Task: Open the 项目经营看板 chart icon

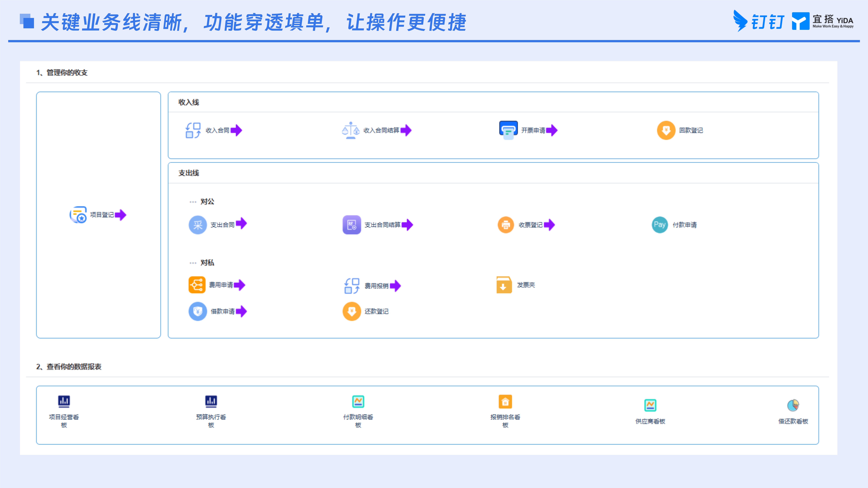Action: [x=64, y=401]
